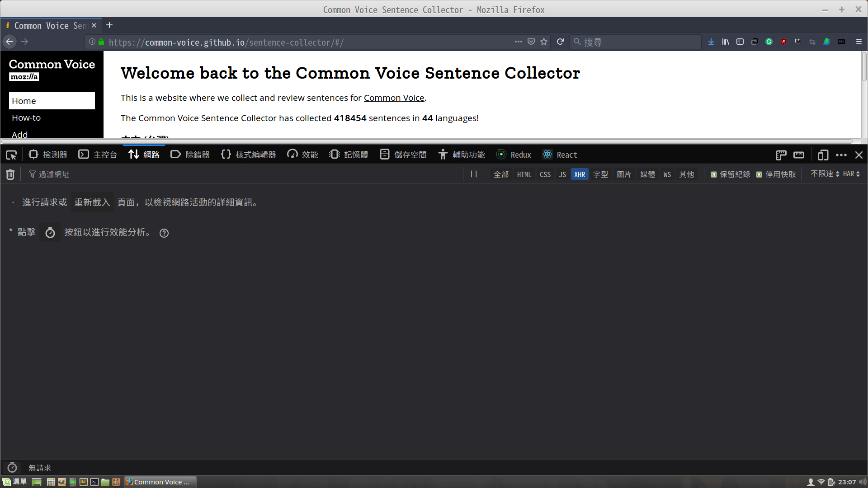Image resolution: width=868 pixels, height=488 pixels.
Task: Switch to the 除錯器 Debugger tab
Action: point(190,155)
